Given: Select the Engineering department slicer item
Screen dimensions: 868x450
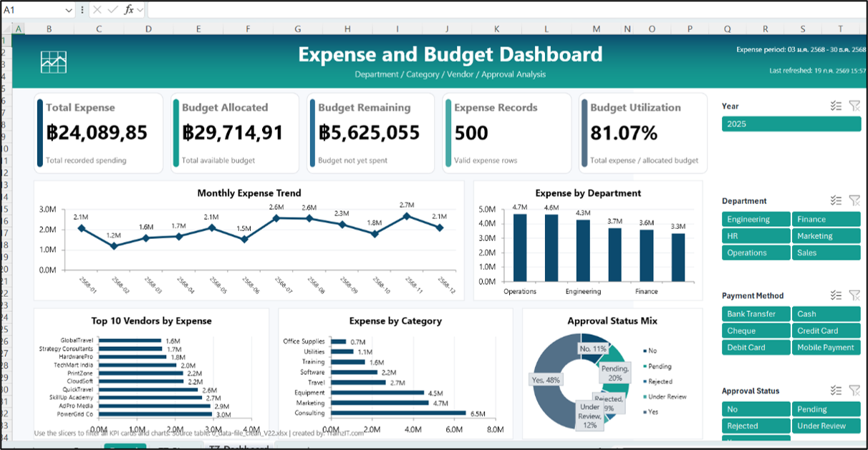Looking at the screenshot, I should 756,220.
